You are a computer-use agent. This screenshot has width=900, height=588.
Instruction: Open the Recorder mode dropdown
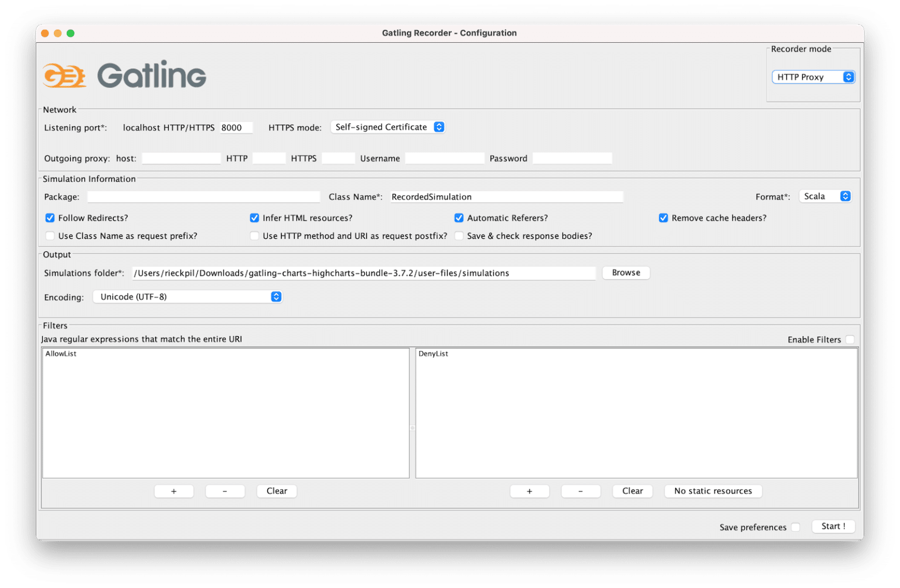pyautogui.click(x=813, y=77)
